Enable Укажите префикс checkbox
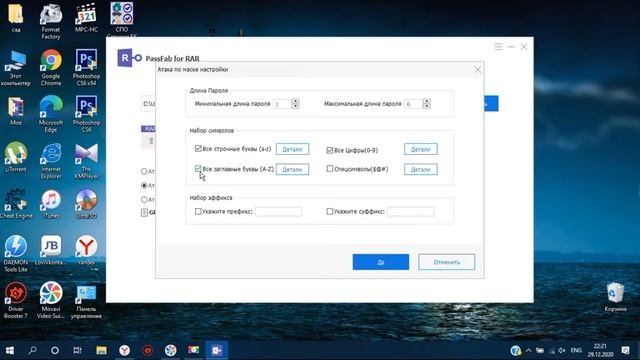This screenshot has width=640, height=360. click(x=198, y=211)
